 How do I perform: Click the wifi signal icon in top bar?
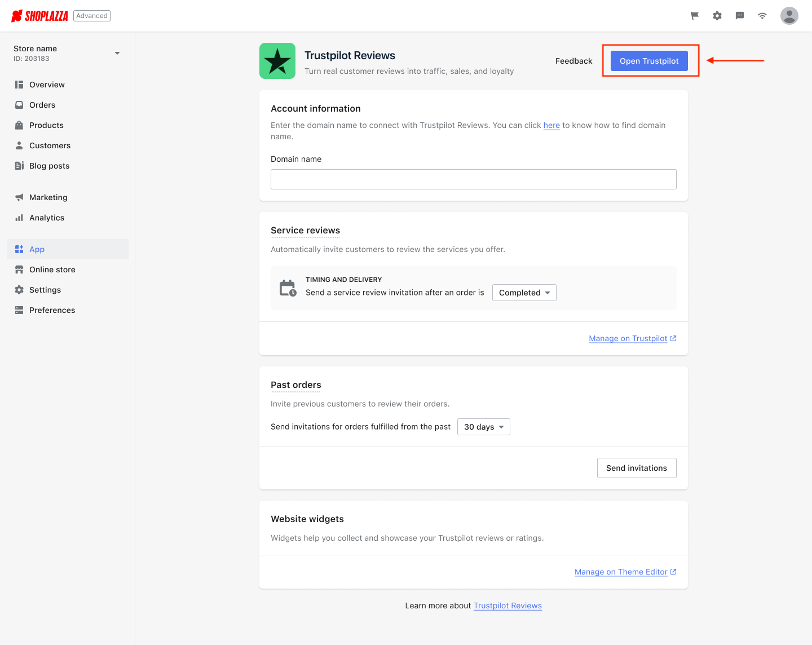762,16
